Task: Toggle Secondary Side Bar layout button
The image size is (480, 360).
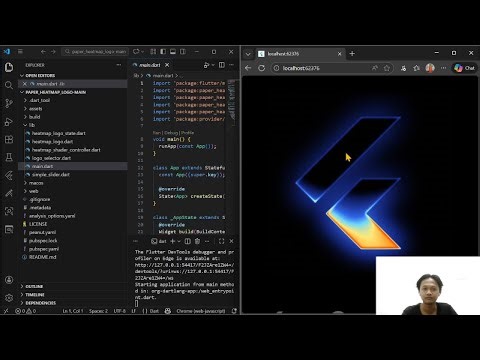Action: (x=183, y=52)
